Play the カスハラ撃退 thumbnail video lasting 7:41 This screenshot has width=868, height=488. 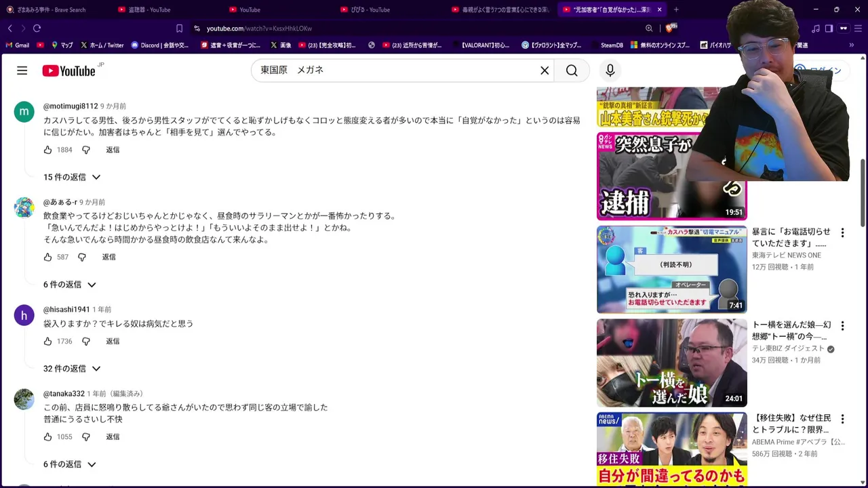pyautogui.click(x=671, y=269)
